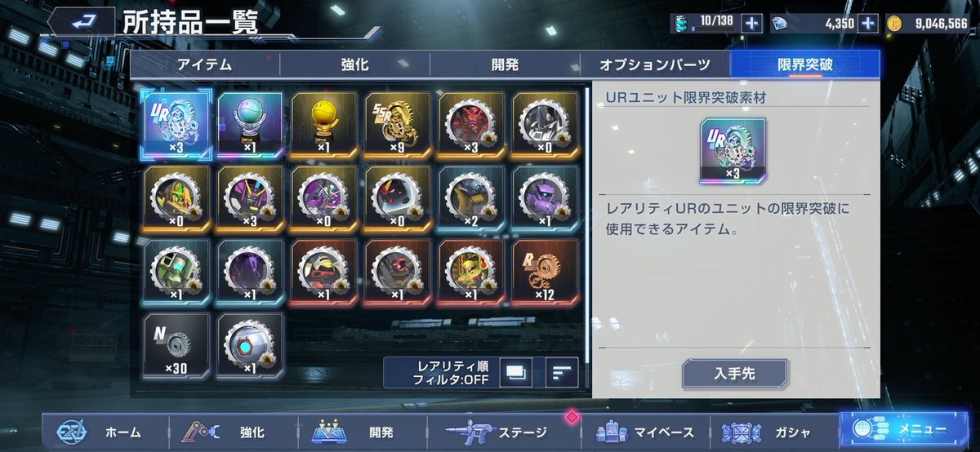This screenshot has width=980, height=452.
Task: Add more diamonds with the plus button
Action: tap(869, 23)
